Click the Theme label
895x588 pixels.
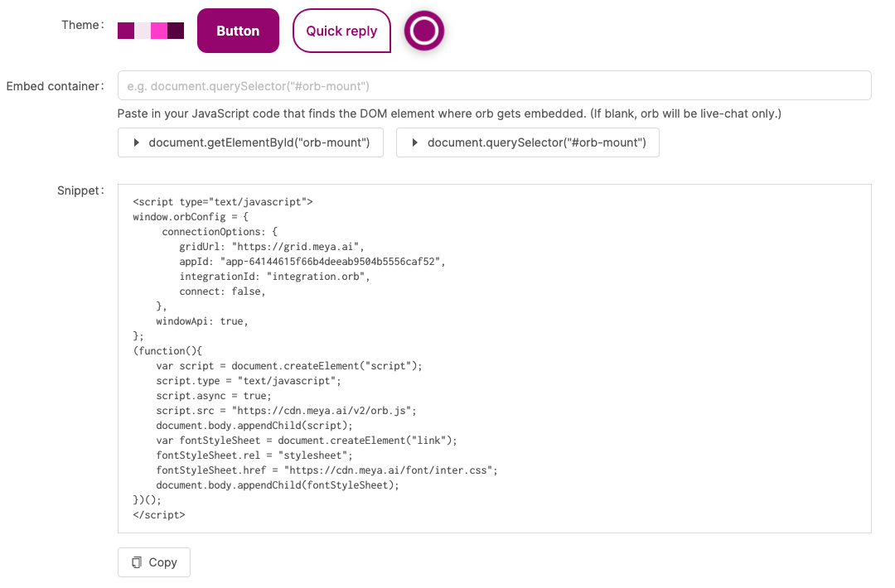click(83, 25)
